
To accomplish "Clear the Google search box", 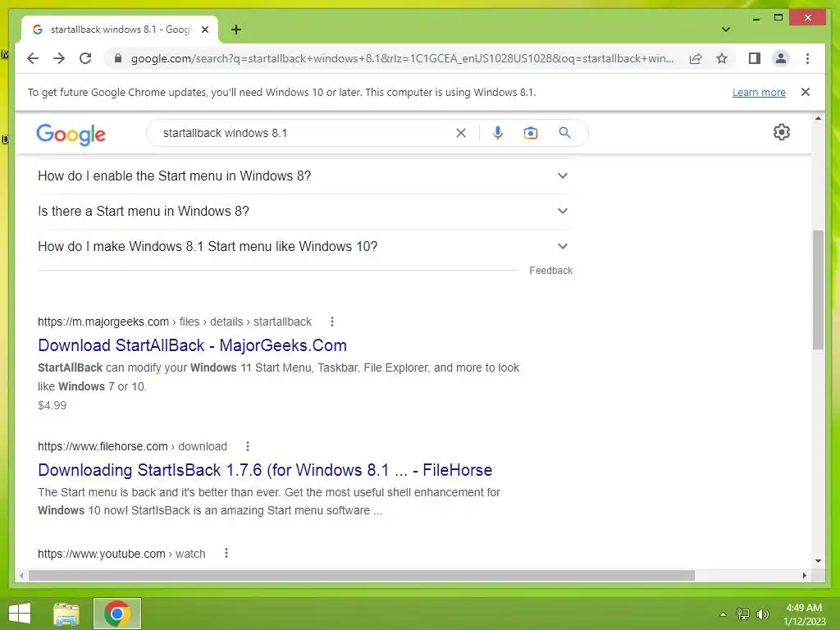I will 461,133.
